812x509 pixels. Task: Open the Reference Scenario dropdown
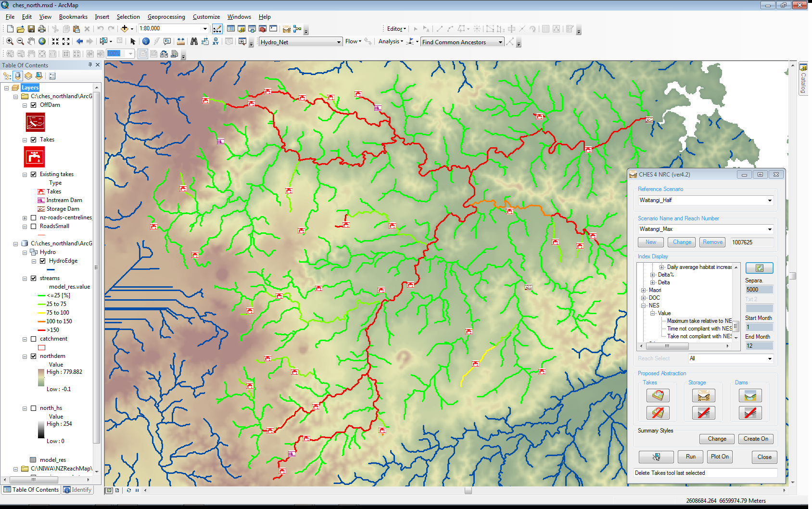coord(769,201)
